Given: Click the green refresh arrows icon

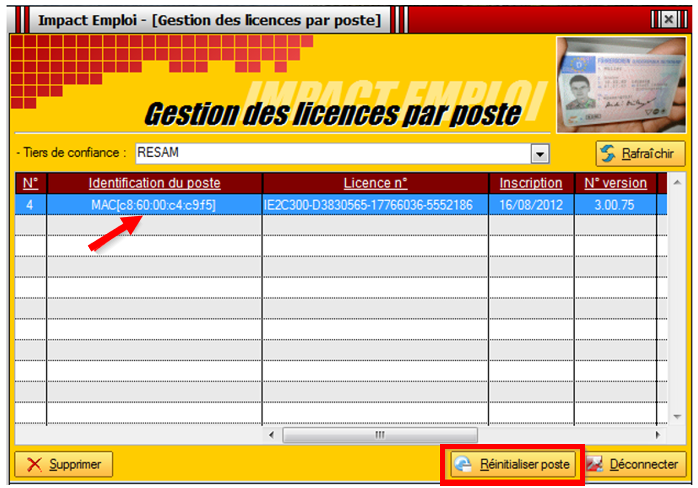Looking at the screenshot, I should click(x=608, y=154).
